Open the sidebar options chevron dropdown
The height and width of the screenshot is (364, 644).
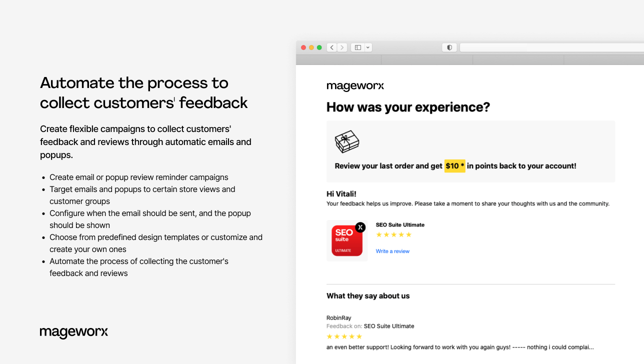[x=368, y=47]
